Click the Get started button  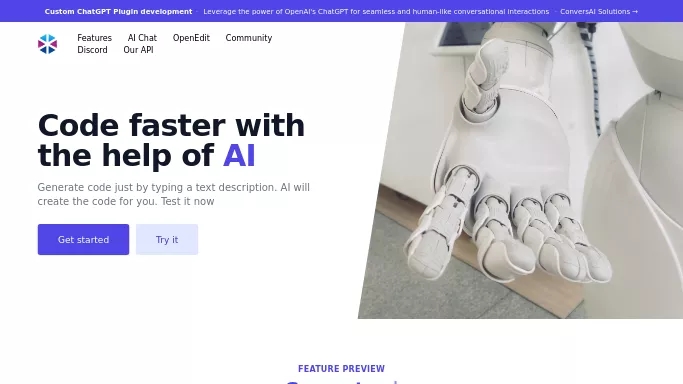click(x=83, y=239)
